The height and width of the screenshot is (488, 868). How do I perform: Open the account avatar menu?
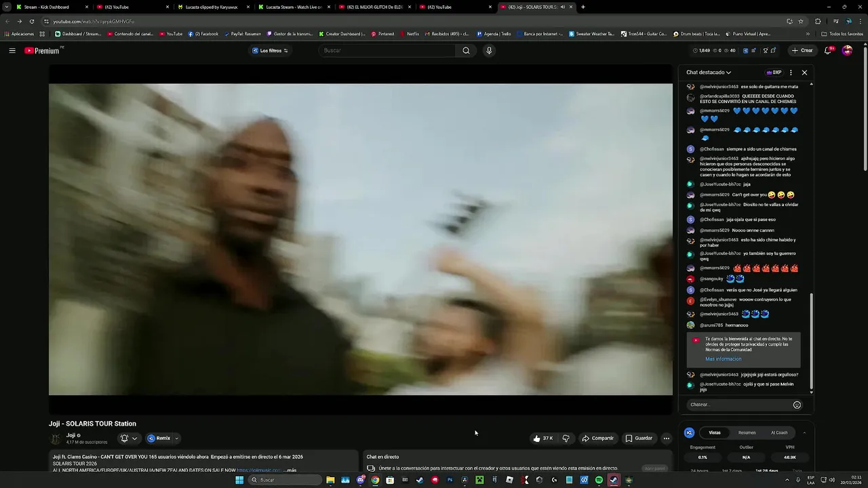point(847,50)
